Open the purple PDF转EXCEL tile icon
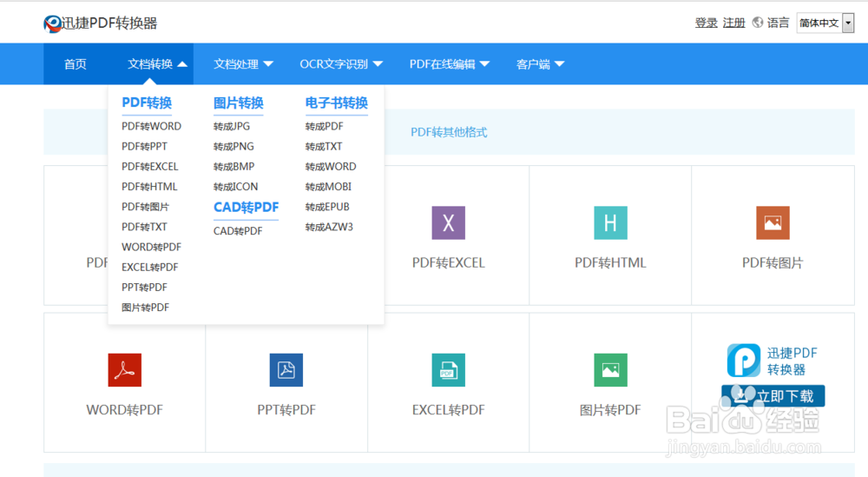This screenshot has height=477, width=868. [449, 222]
